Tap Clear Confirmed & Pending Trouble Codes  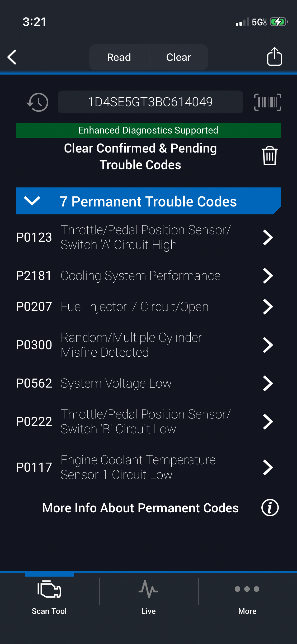[140, 156]
